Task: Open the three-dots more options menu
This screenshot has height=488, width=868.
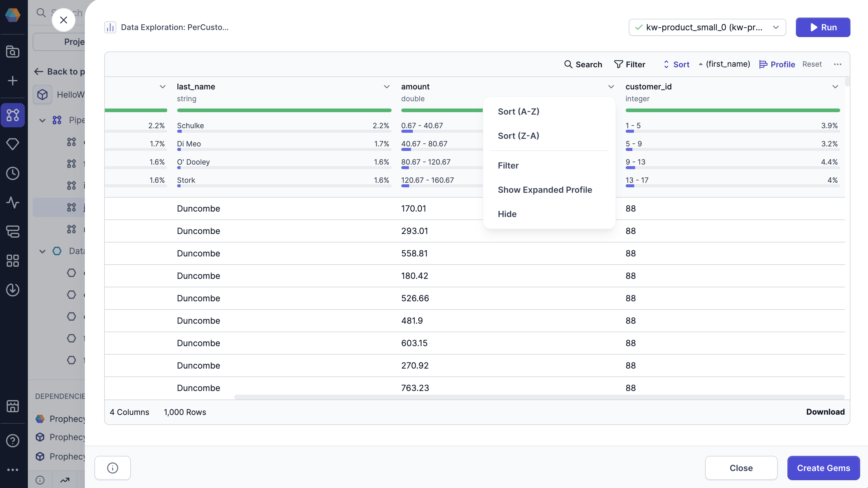Action: click(x=837, y=64)
